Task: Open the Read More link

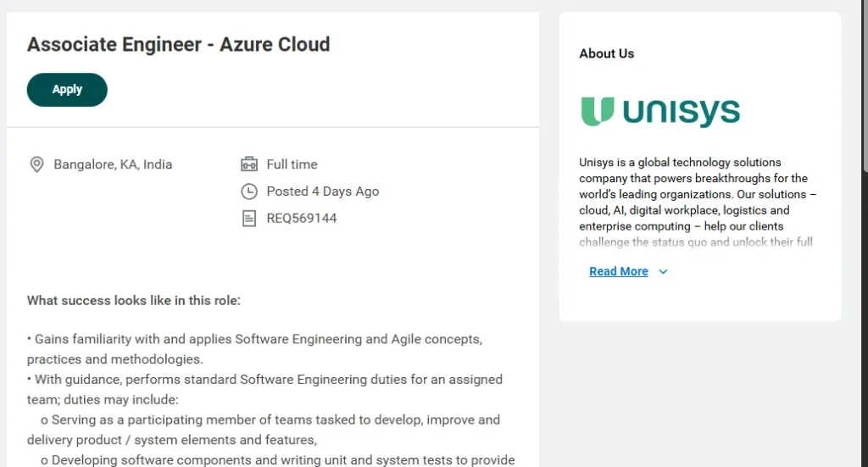Action: [x=618, y=271]
